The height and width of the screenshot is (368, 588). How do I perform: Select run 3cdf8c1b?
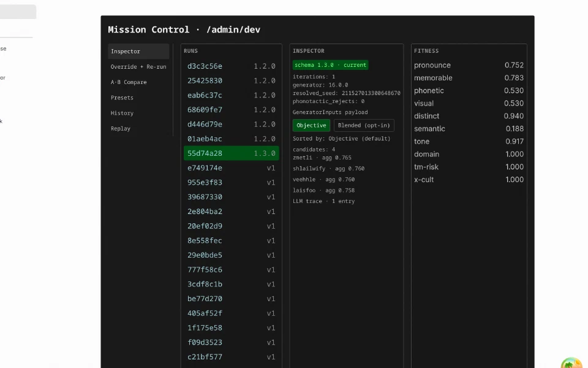pyautogui.click(x=232, y=284)
